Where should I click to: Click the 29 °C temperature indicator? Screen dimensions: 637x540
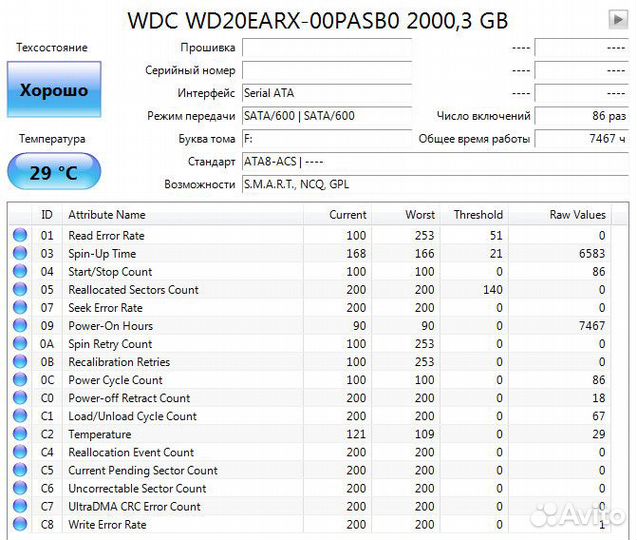(54, 172)
